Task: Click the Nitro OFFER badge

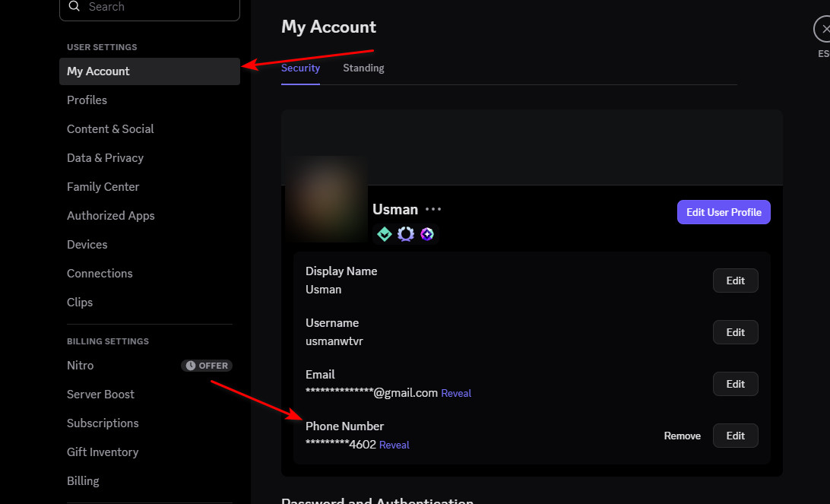Action: point(207,366)
